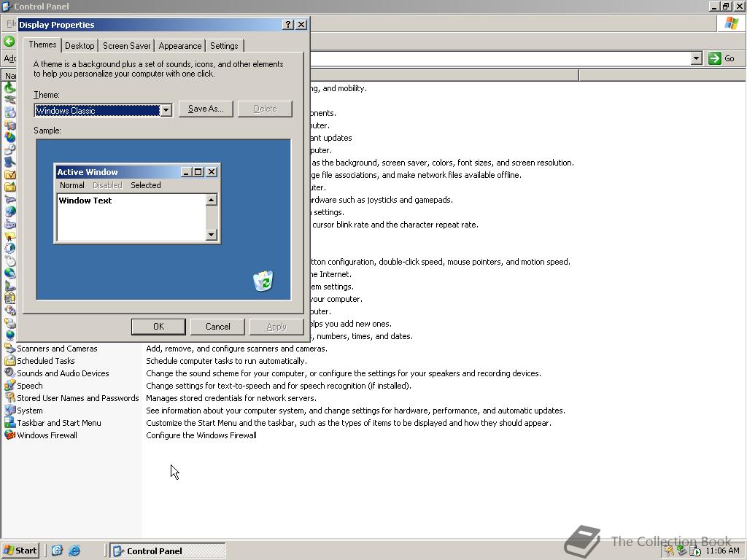Click 'Schedule computer tasks to run automatically' text
The height and width of the screenshot is (560, 747).
[226, 361]
